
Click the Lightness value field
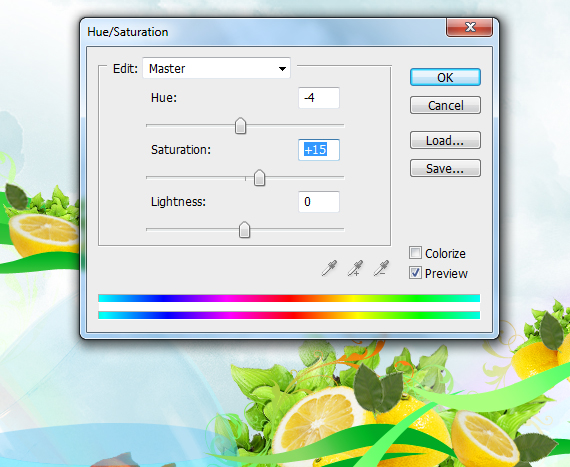click(x=319, y=202)
